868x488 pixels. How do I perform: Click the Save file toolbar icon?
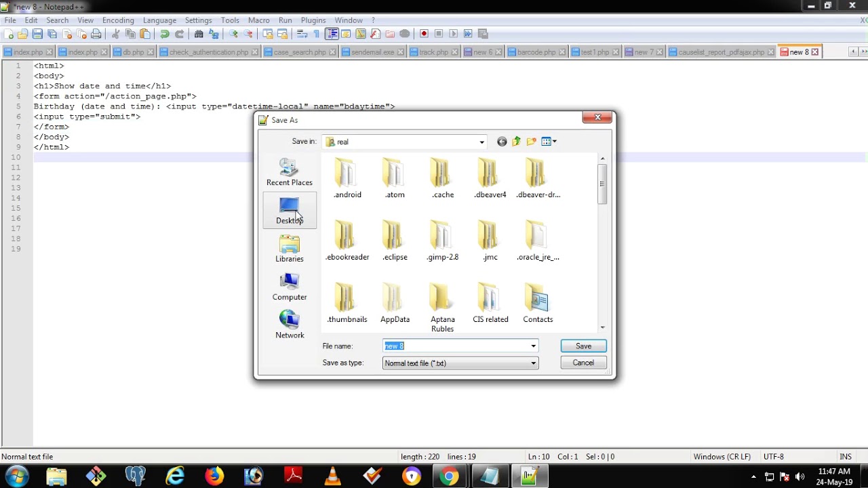(37, 34)
